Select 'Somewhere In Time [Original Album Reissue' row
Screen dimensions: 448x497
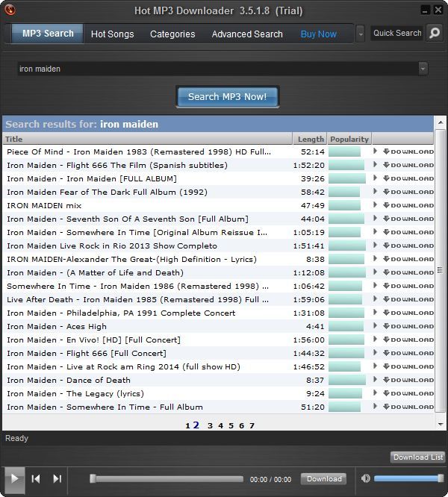[x=218, y=232]
